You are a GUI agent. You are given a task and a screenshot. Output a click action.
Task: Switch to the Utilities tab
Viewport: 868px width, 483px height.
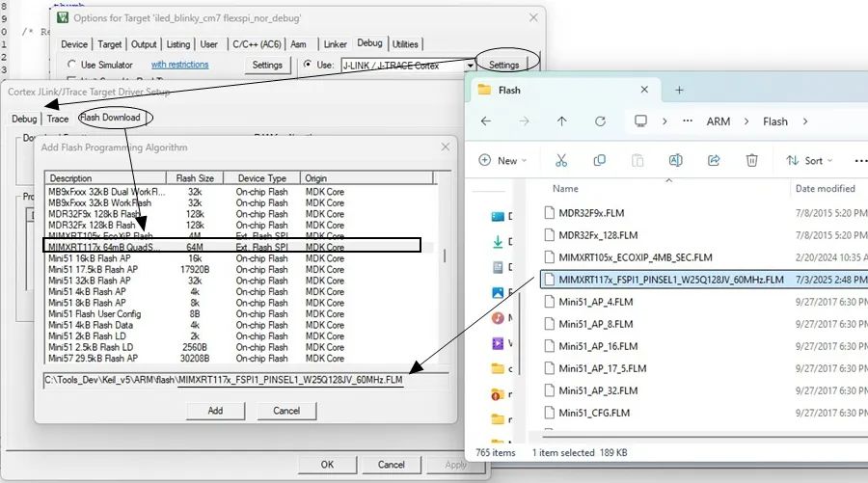click(405, 44)
